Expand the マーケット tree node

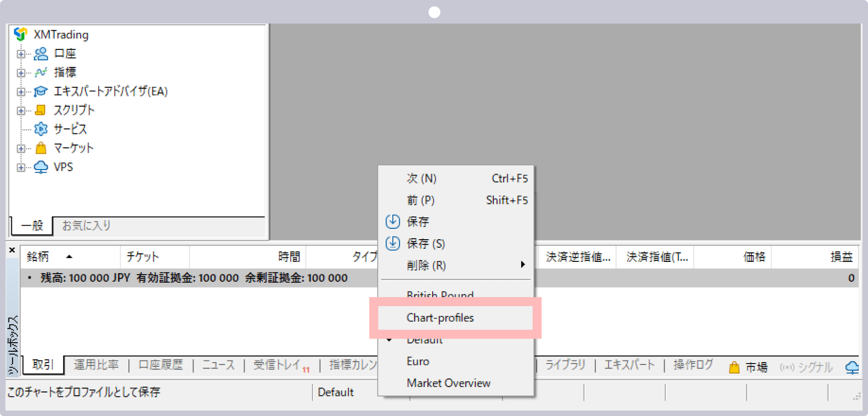click(21, 148)
